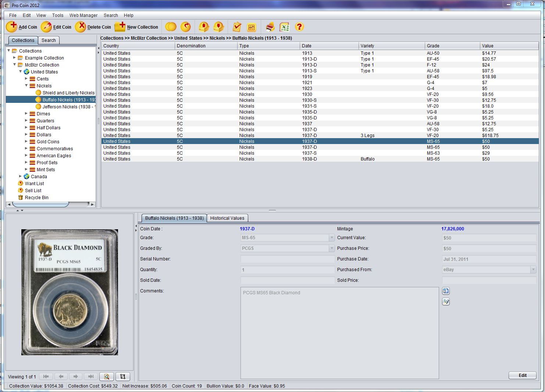The height and width of the screenshot is (392, 545).
Task: Open the Grade dropdown arrow
Action: pos(331,238)
